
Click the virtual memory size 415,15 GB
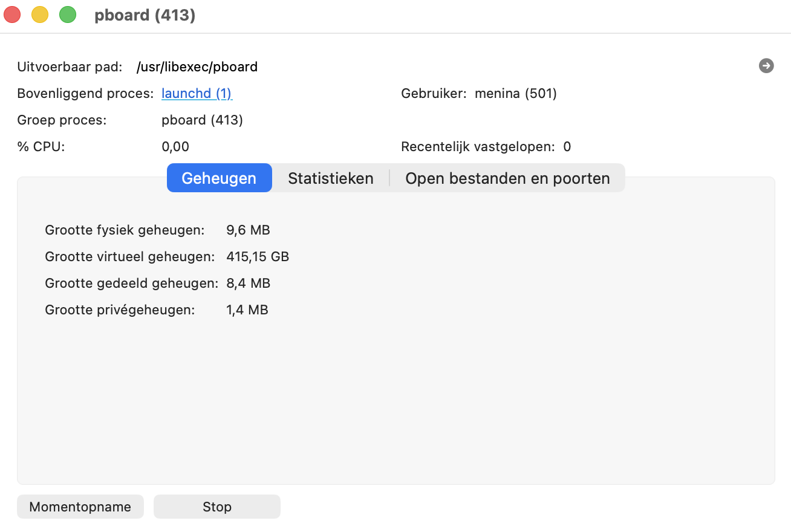(258, 256)
